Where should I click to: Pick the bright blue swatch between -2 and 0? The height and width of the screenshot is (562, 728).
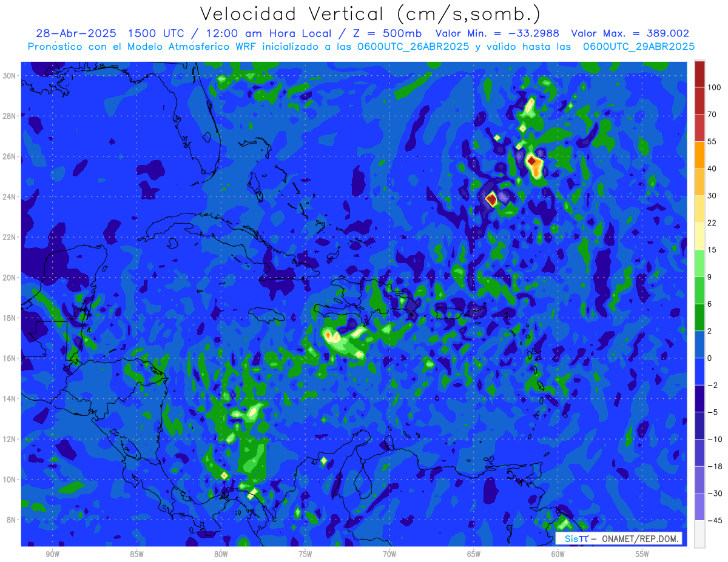[x=700, y=370]
